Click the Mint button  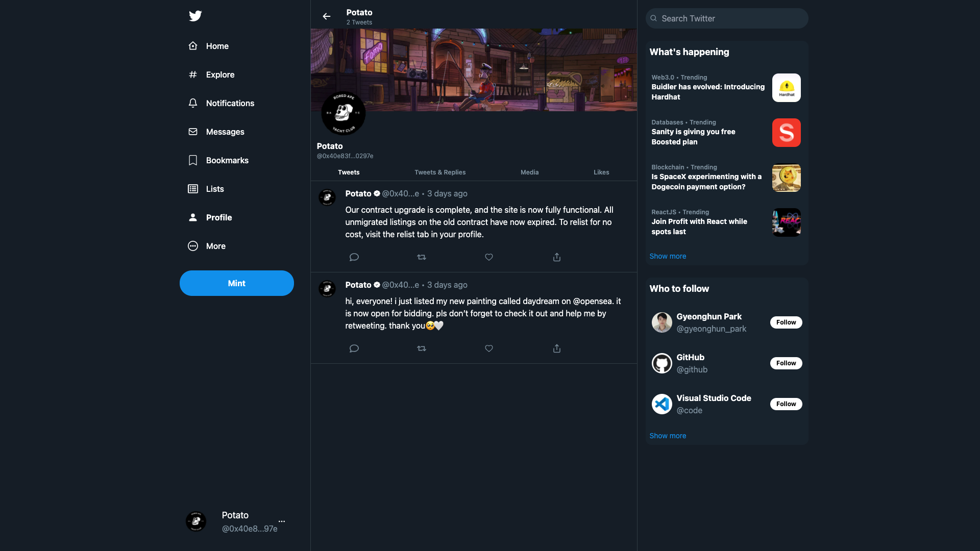[236, 283]
